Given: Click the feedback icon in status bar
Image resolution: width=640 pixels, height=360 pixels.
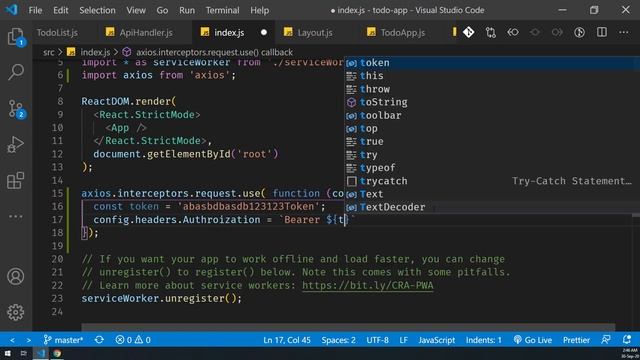Looking at the screenshot, I should pyautogui.click(x=606, y=340).
